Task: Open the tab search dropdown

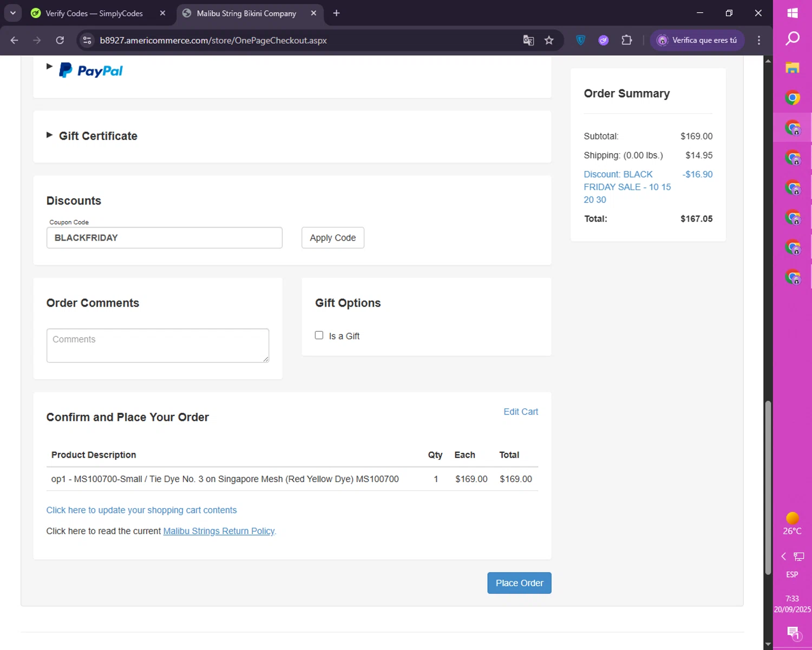Action: coord(12,13)
